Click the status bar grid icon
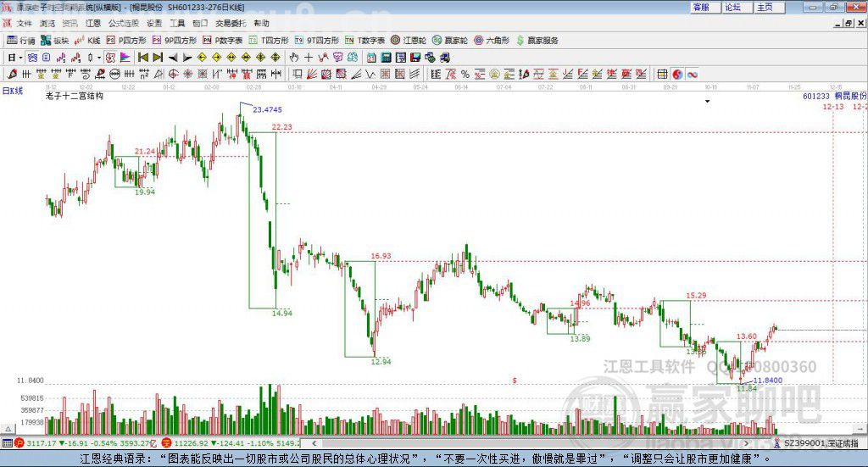Viewport: 868px width, 467px height. click(x=7, y=443)
